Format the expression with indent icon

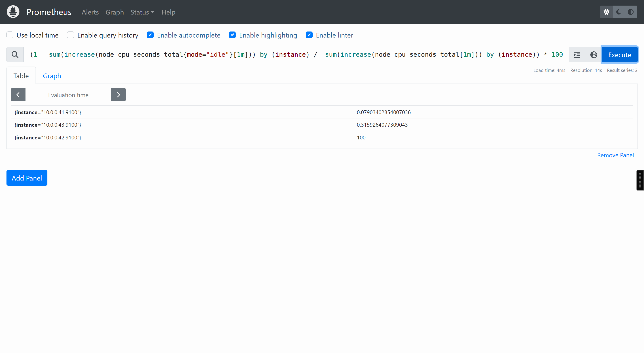click(x=577, y=55)
